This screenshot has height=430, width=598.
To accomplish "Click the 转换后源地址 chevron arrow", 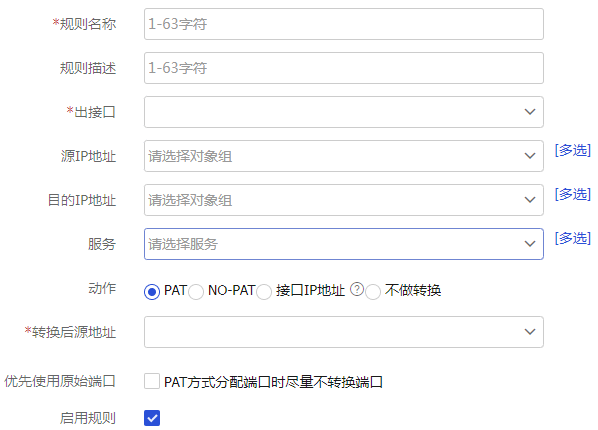I will coord(530,332).
